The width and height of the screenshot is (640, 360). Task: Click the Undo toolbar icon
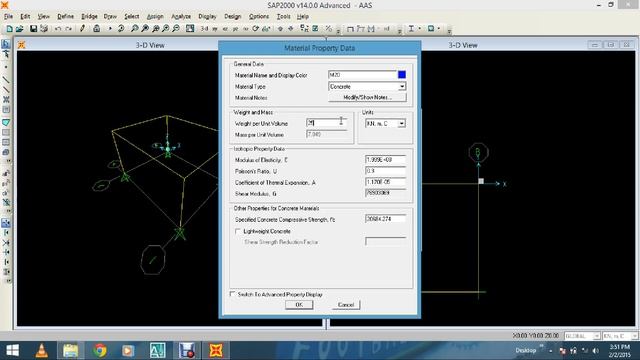pyautogui.click(x=58, y=29)
